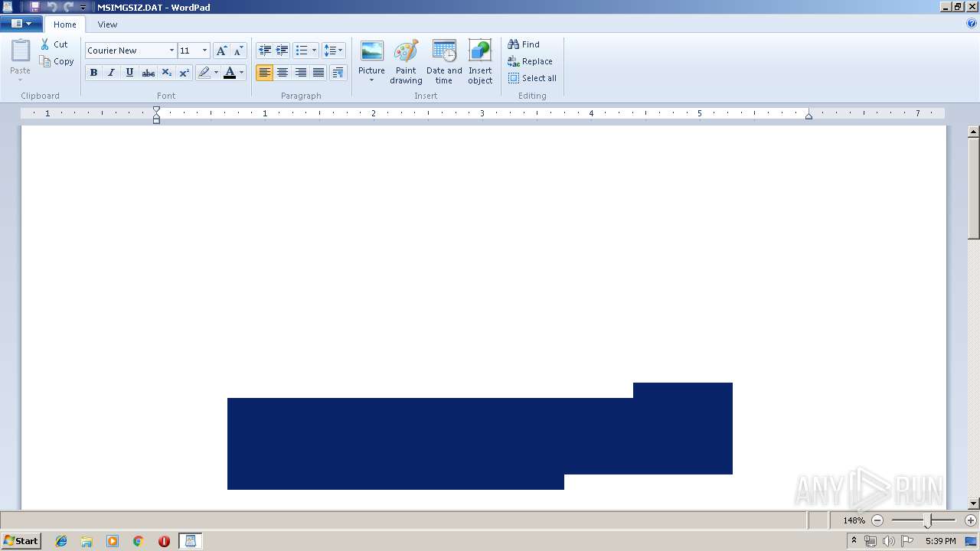Screen dimensions: 980x551
Task: Zoom in with plus button
Action: [971, 520]
